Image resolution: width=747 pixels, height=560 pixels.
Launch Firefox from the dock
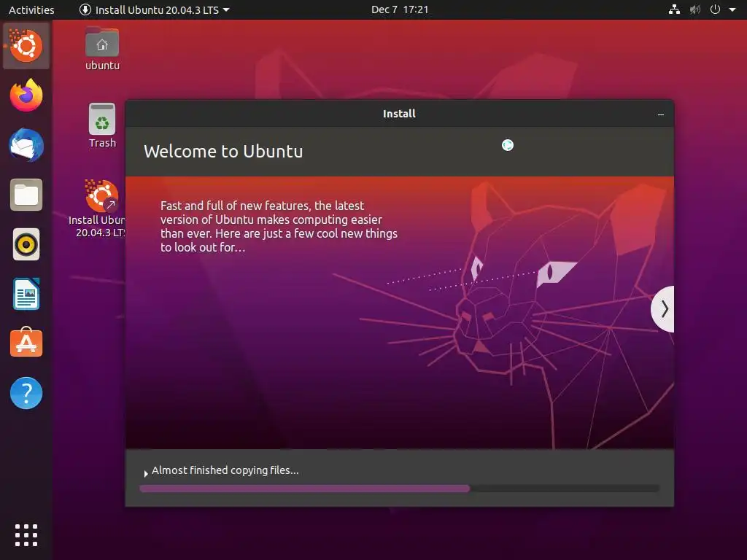click(26, 96)
